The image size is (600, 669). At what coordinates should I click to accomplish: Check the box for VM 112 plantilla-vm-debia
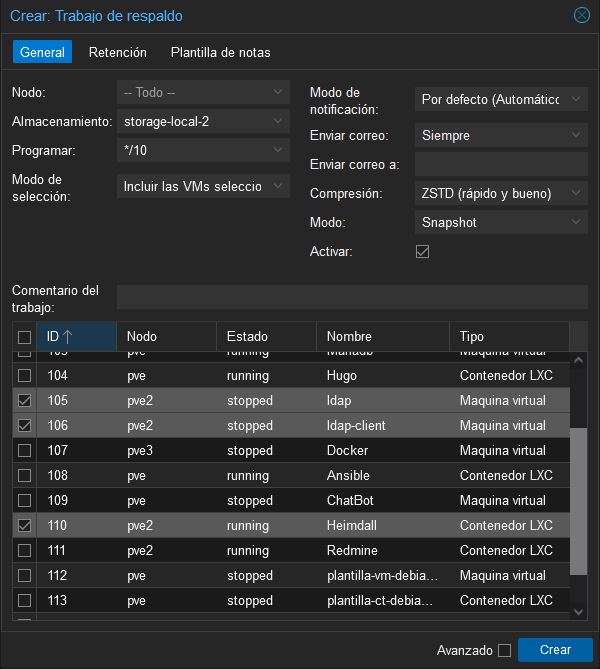24,576
